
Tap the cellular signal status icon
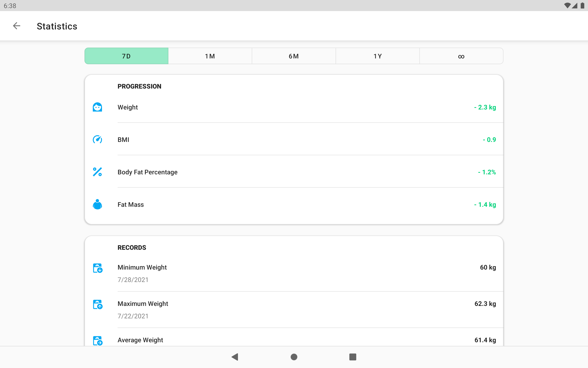pos(575,5)
